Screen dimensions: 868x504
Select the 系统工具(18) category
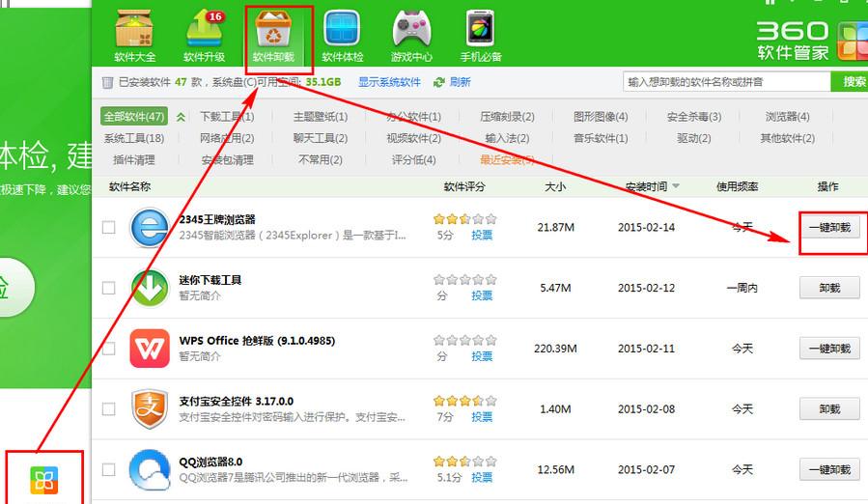coord(134,138)
